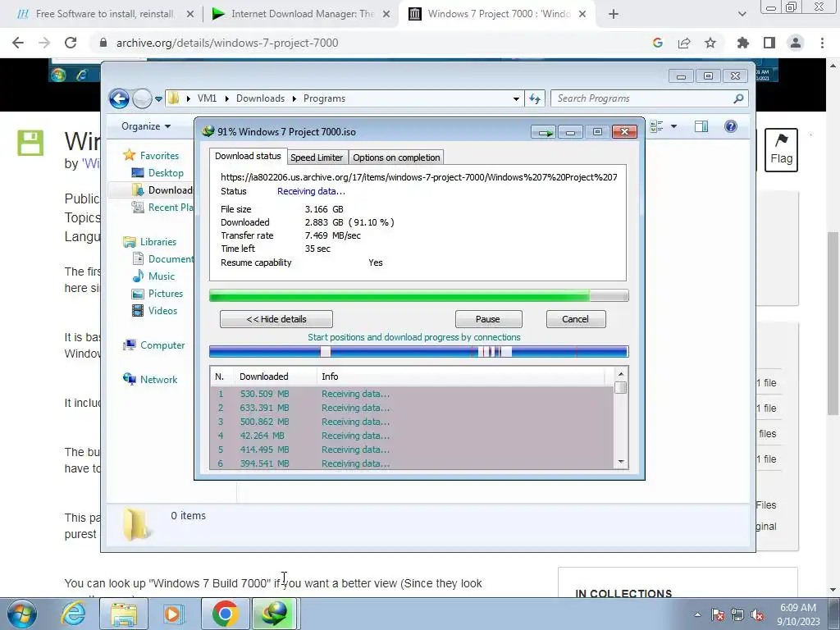This screenshot has width=840, height=630.
Task: Select Favorites in navigation pane
Action: [x=151, y=155]
